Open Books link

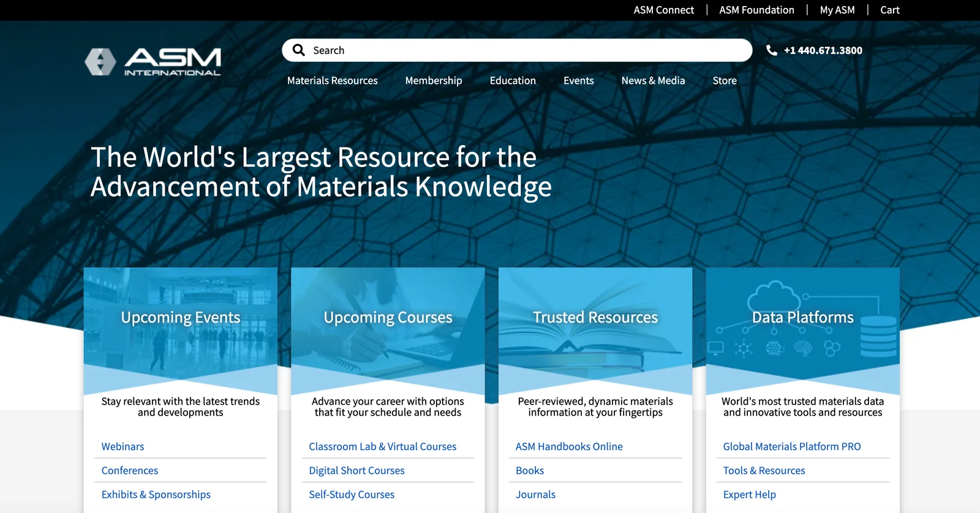click(x=530, y=470)
